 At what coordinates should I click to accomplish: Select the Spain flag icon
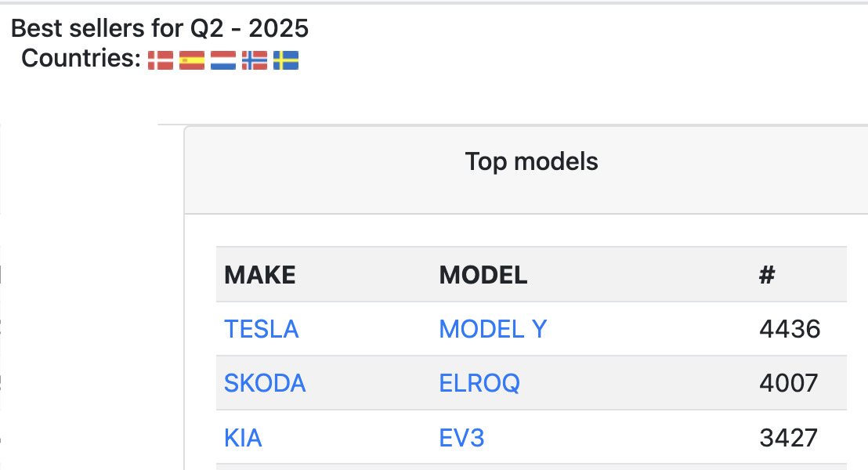(192, 60)
